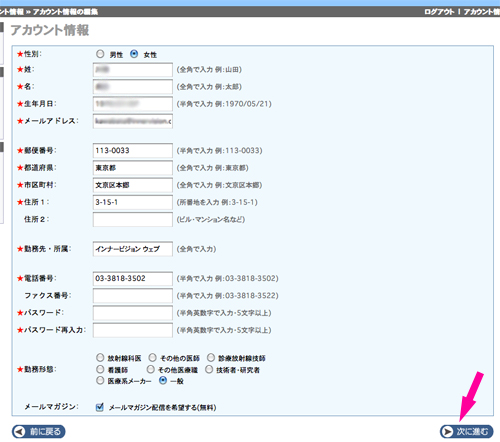Select the 看護師 radio option
500x442 pixels.
coord(100,369)
